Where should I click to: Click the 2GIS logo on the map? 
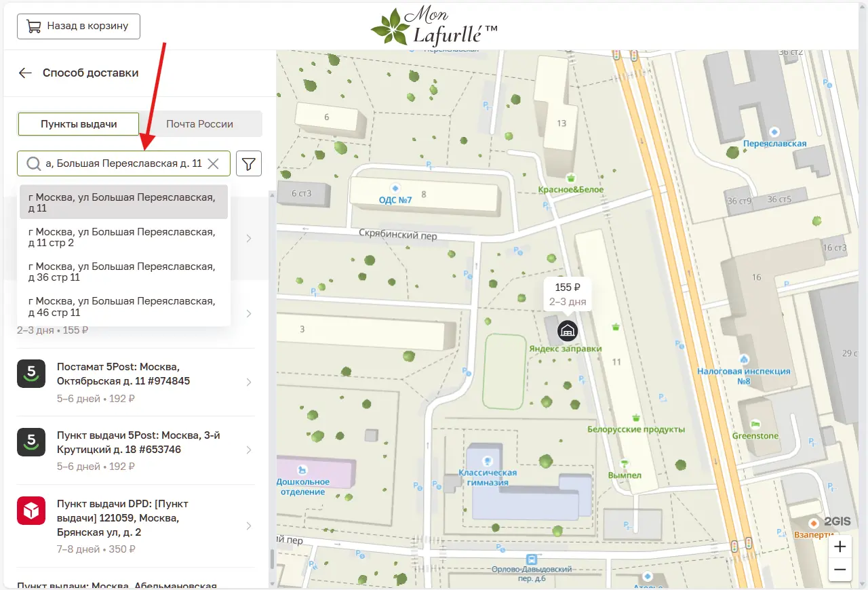coord(837,522)
